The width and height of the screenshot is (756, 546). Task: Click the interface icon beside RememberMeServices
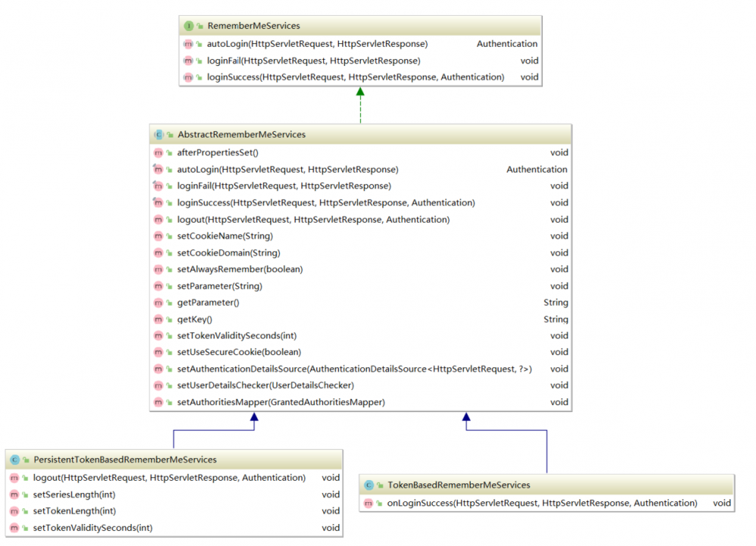189,25
